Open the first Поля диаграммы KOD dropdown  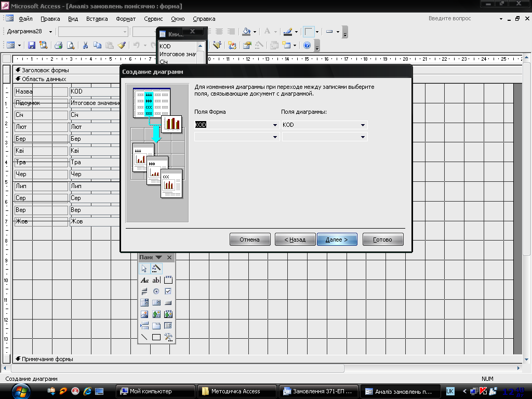363,125
